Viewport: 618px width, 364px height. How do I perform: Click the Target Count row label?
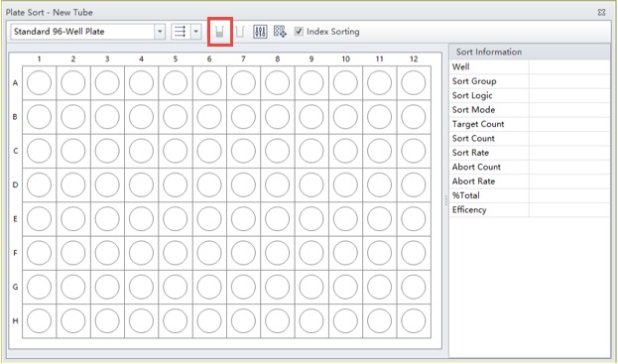point(478,124)
